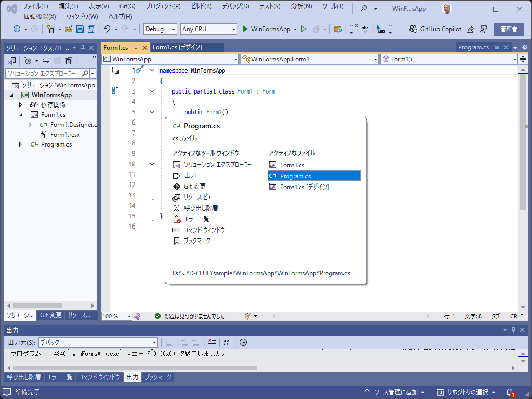
Task: Select Form1.resx in Solution Explorer
Action: 65,135
